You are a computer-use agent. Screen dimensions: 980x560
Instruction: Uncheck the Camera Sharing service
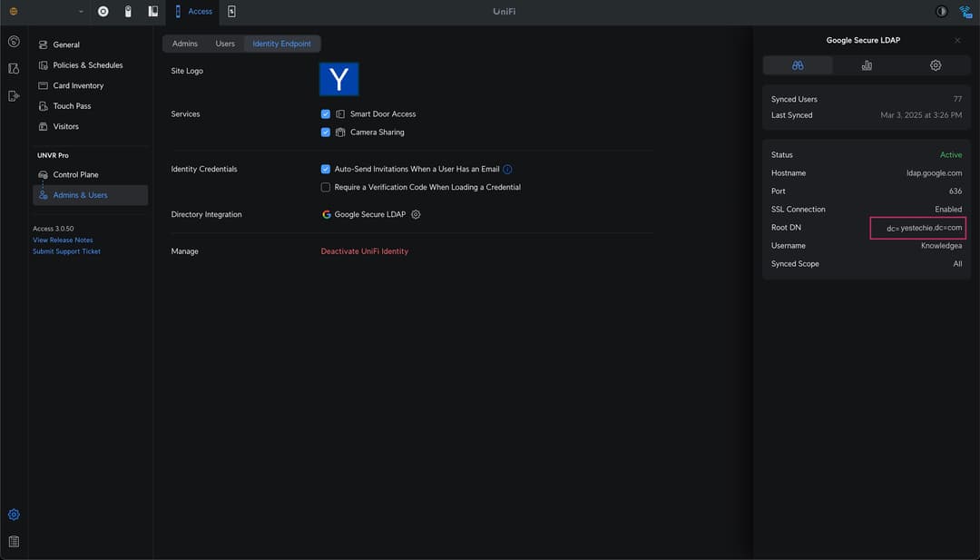click(325, 132)
